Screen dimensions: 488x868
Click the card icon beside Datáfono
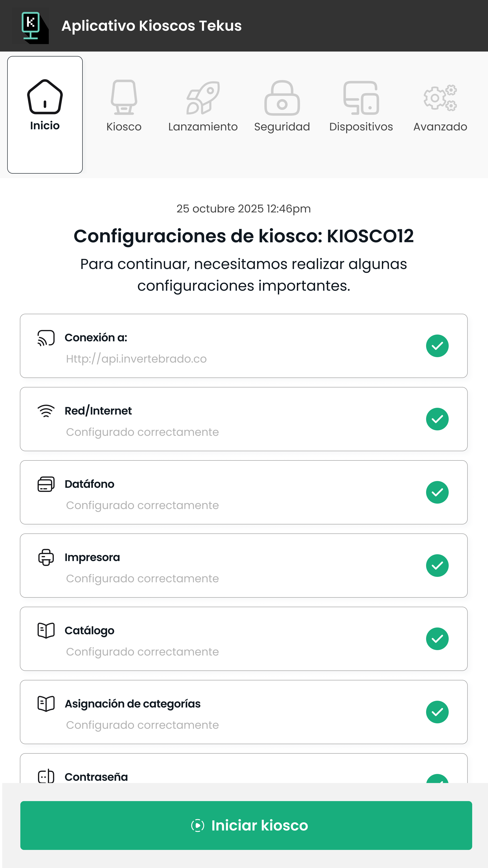[46, 484]
